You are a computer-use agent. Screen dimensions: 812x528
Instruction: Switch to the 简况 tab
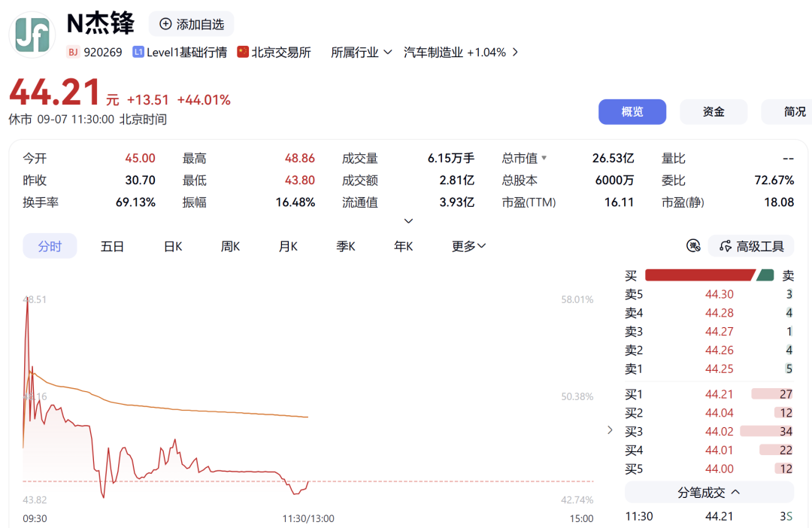pos(789,112)
